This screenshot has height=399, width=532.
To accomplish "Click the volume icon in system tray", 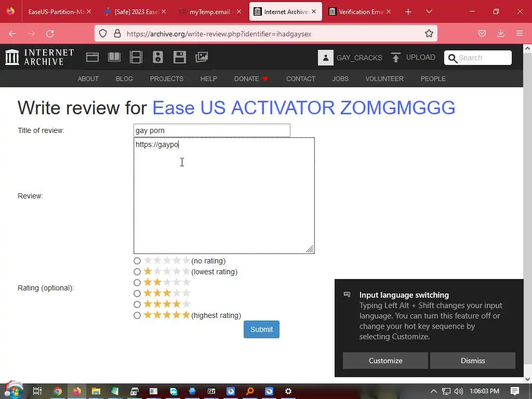I will coord(458,391).
